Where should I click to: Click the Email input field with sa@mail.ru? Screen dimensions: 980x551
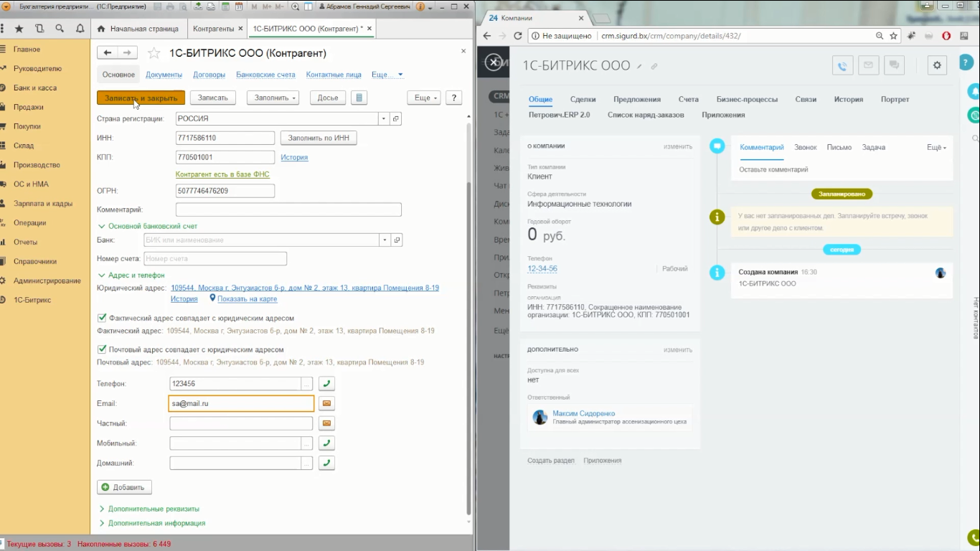(241, 404)
